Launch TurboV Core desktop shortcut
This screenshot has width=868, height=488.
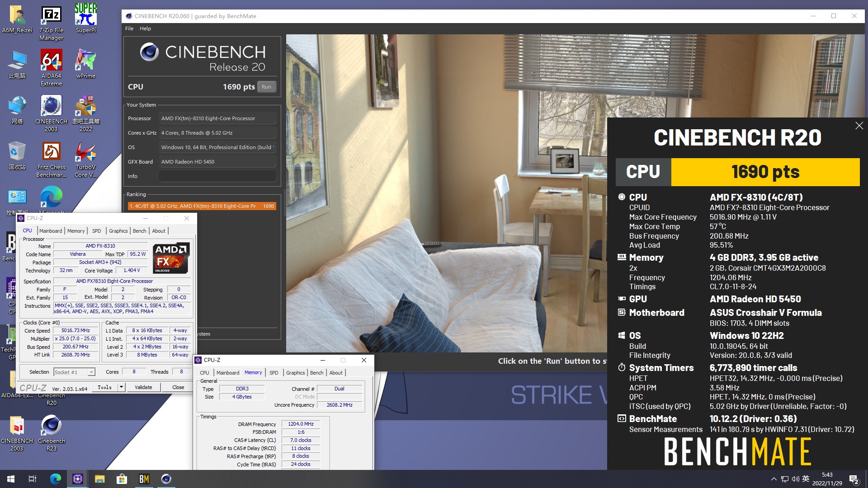pyautogui.click(x=86, y=160)
